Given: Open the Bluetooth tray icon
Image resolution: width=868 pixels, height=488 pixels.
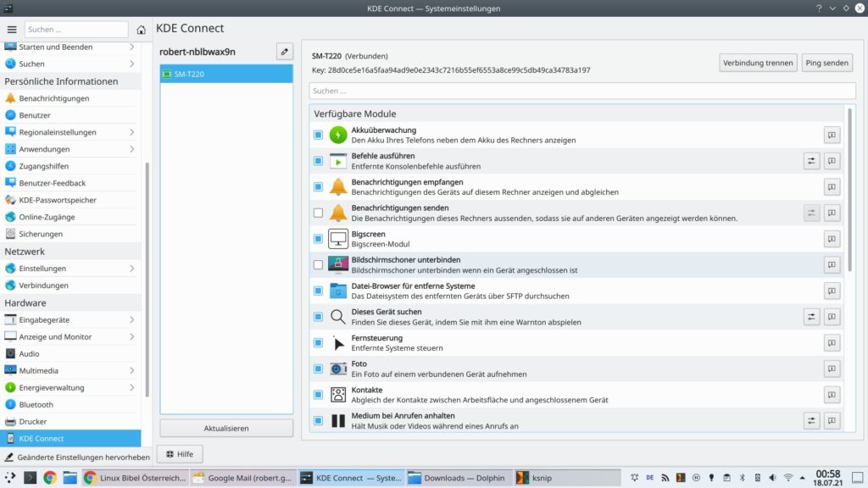Looking at the screenshot, I should pos(742,478).
